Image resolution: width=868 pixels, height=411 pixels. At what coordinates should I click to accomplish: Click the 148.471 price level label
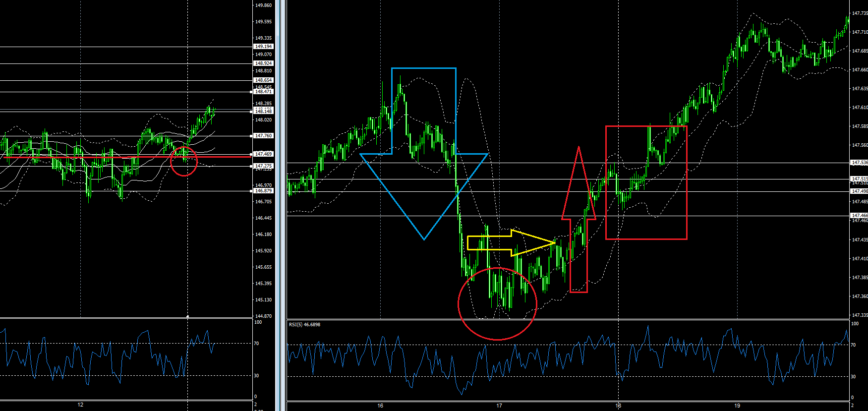point(263,92)
